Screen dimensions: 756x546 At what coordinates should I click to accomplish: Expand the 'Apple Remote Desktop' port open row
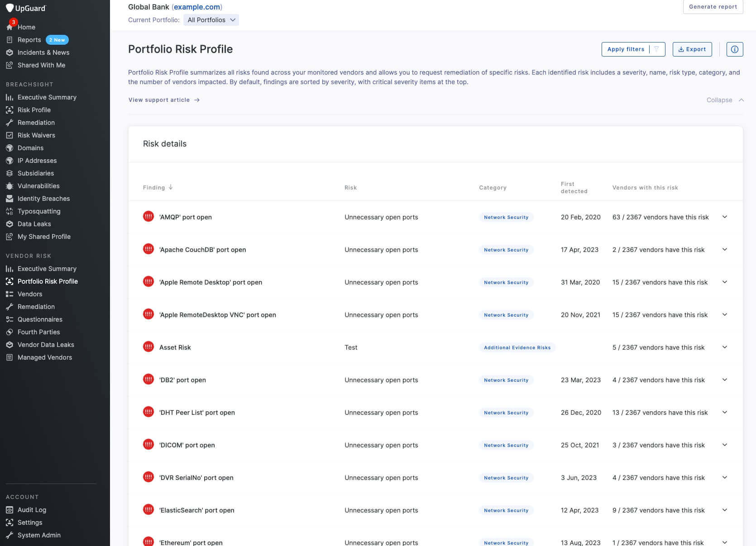[725, 282]
